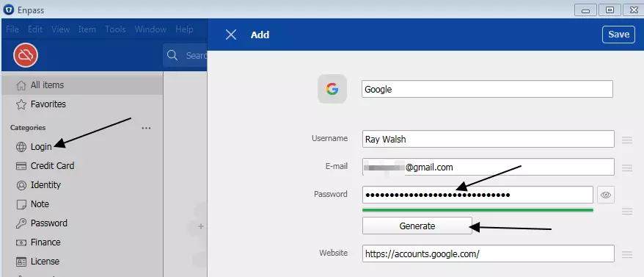Click the Categories heading
The image size is (644, 277).
pyautogui.click(x=28, y=128)
